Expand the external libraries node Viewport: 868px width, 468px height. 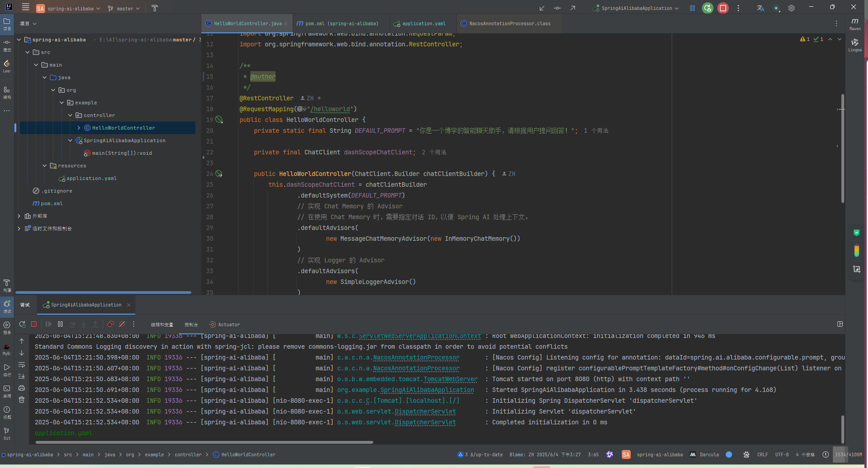coord(19,216)
